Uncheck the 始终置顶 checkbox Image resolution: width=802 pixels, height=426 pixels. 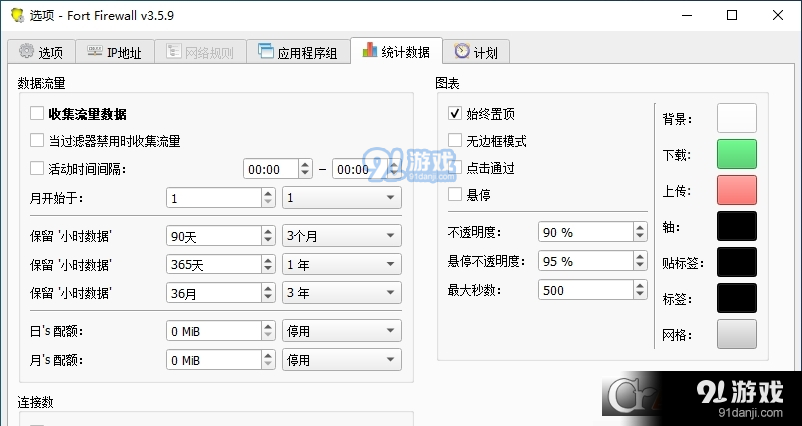pyautogui.click(x=455, y=113)
